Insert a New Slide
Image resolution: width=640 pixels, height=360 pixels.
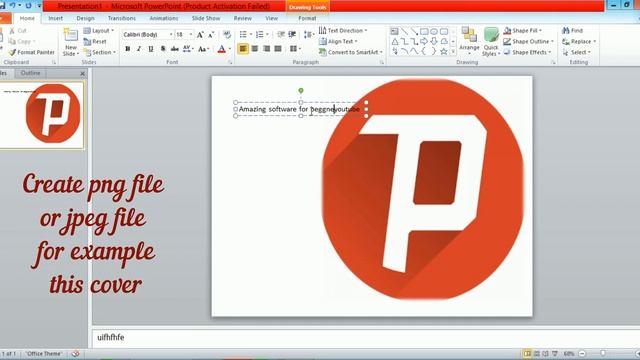71,42
